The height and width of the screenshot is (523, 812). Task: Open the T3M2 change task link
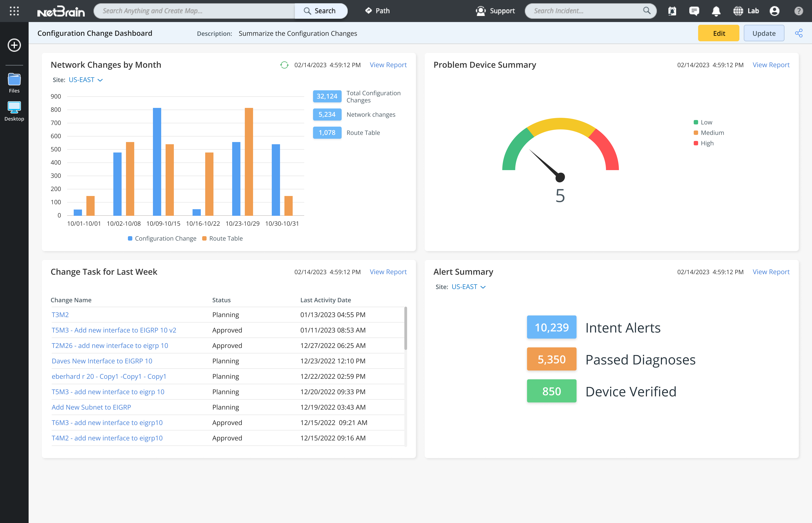tap(60, 315)
